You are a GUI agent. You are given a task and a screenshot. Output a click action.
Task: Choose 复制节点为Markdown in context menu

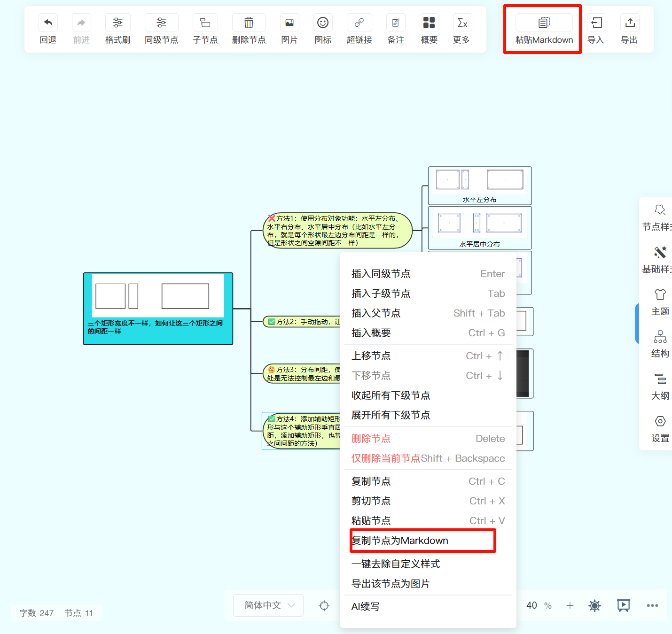[x=428, y=541]
